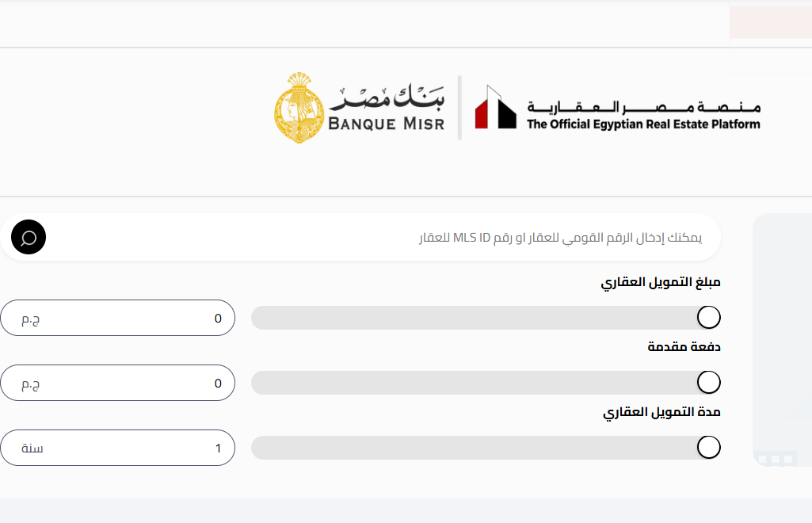Click middle of mortgage amount slider track

(x=485, y=318)
